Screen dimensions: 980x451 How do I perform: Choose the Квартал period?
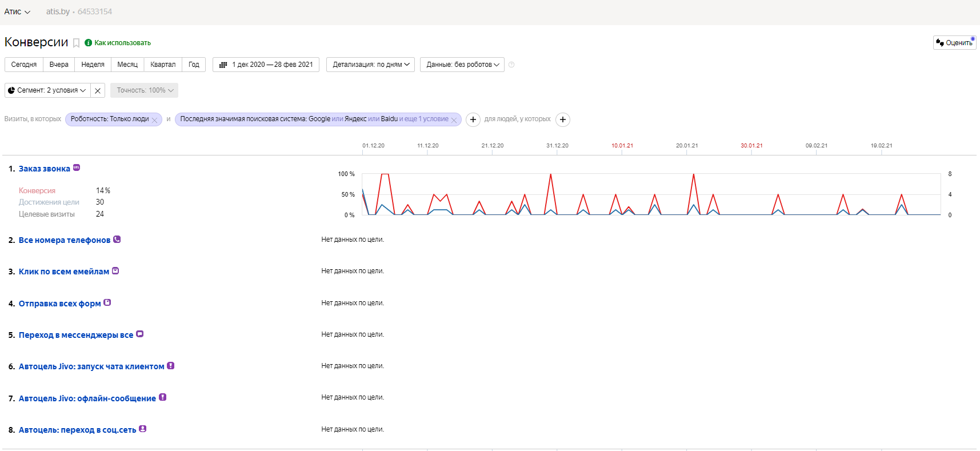tap(163, 65)
